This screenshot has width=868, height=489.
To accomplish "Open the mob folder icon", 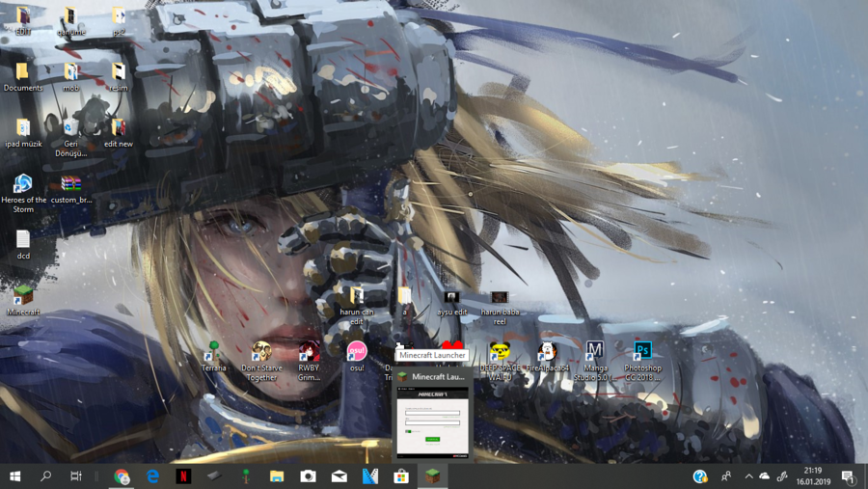I will click(x=70, y=77).
